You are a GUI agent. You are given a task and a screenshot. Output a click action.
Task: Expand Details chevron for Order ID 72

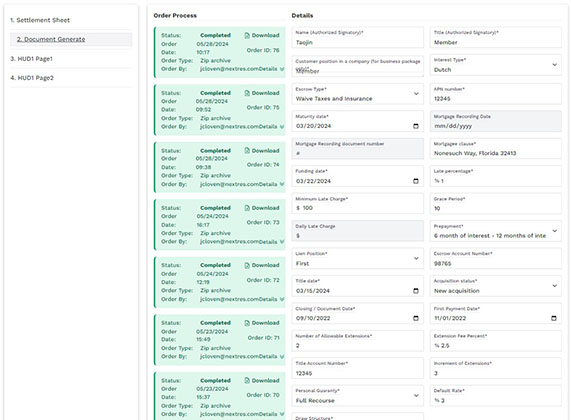(x=282, y=299)
